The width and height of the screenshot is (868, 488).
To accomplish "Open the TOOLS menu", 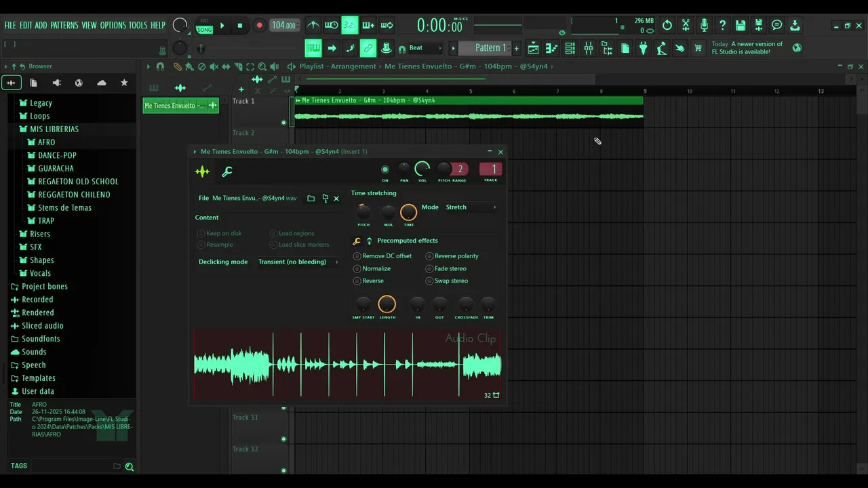I will 138,25.
